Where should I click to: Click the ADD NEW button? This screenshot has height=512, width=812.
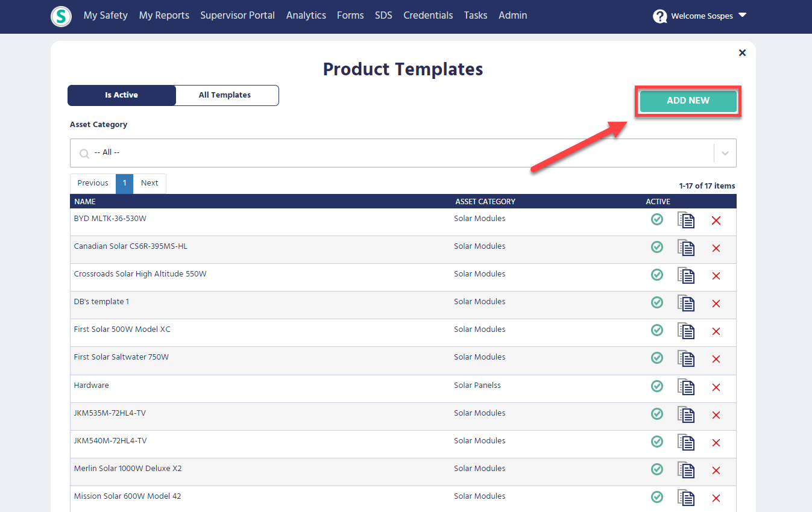coord(688,101)
